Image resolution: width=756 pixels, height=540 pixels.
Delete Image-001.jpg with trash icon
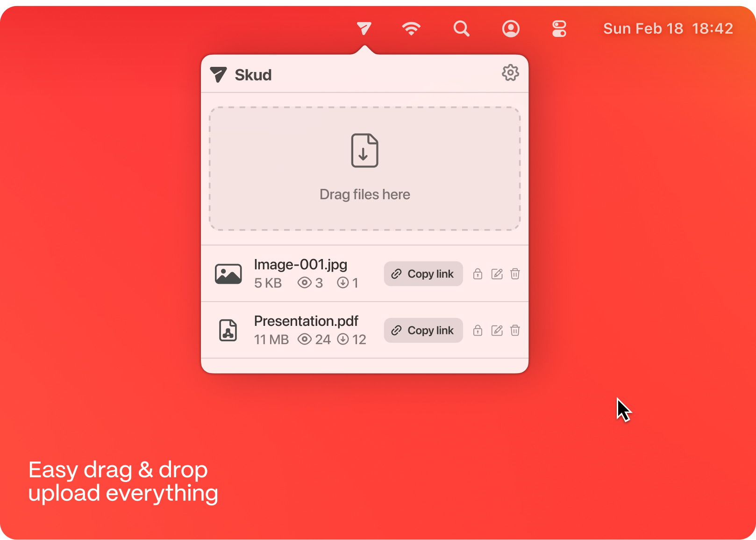pos(515,274)
